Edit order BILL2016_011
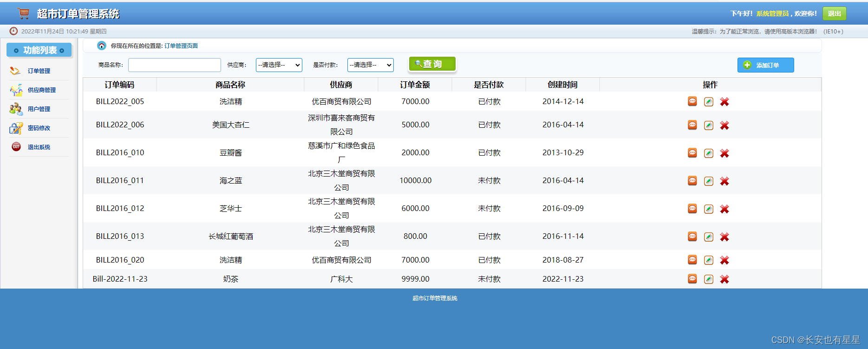This screenshot has width=868, height=349. 708,181
